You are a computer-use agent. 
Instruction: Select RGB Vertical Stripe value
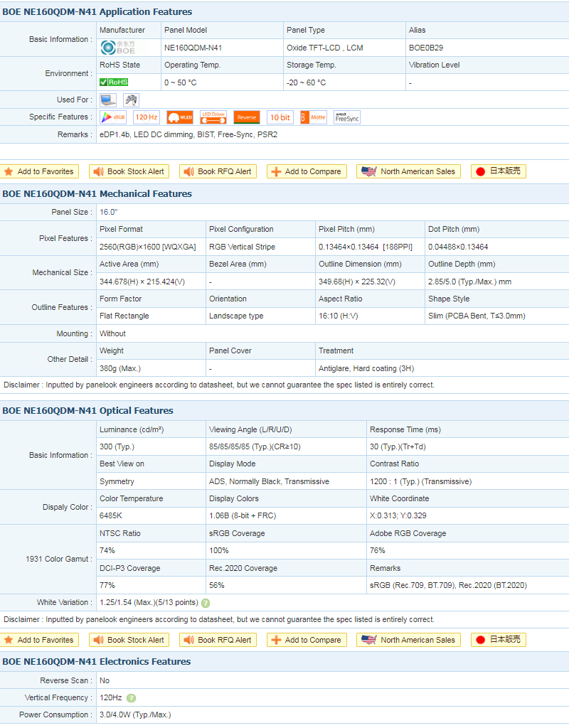click(242, 247)
